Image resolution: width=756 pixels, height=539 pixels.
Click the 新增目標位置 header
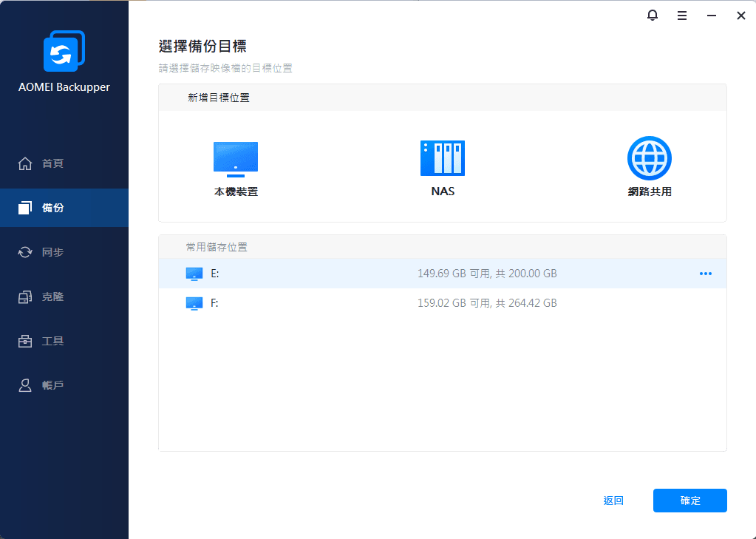[219, 98]
